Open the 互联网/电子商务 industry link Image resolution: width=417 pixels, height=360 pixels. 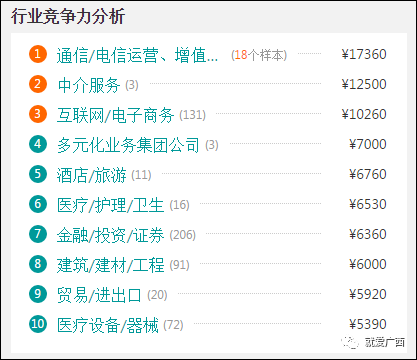click(x=115, y=115)
